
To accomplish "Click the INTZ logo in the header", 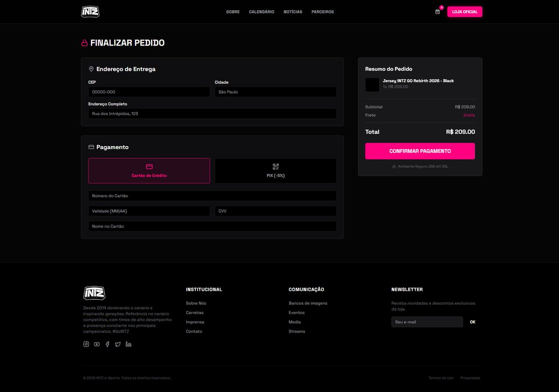I will point(90,12).
